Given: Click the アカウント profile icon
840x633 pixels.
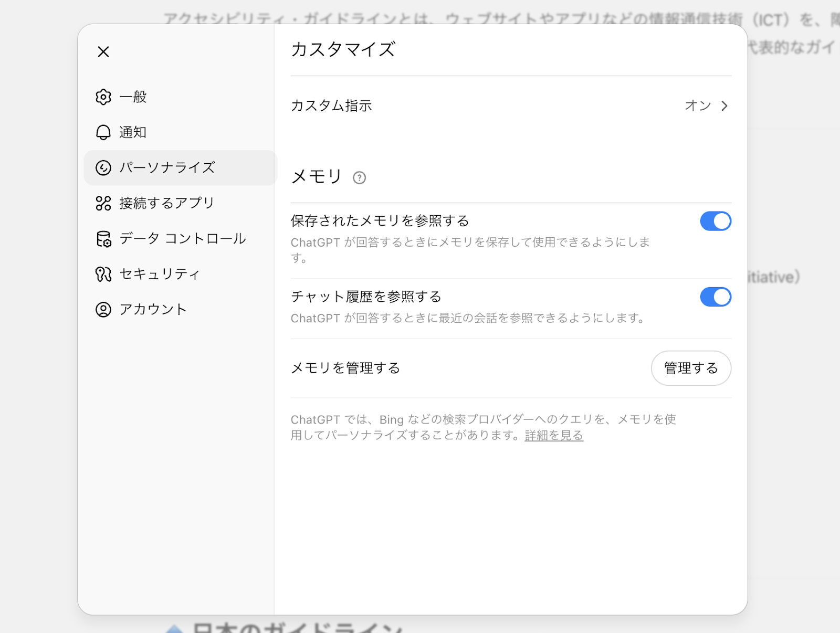Looking at the screenshot, I should [x=103, y=309].
